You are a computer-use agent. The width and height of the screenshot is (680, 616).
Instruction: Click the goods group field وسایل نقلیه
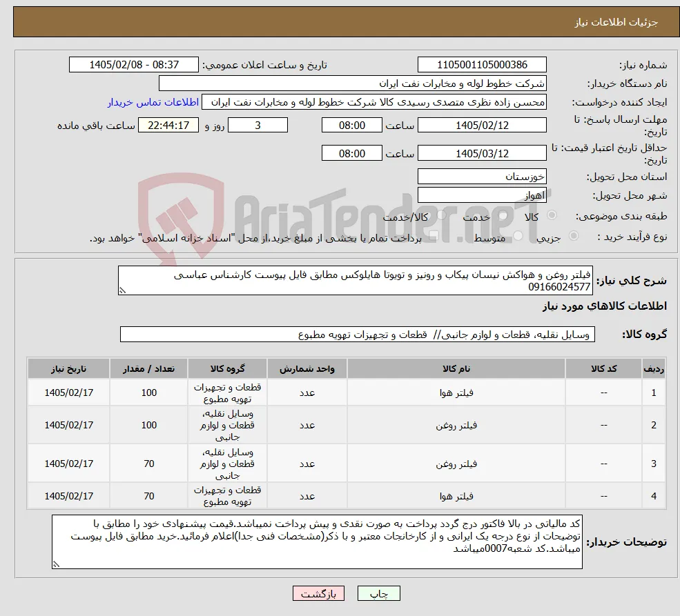(x=358, y=335)
